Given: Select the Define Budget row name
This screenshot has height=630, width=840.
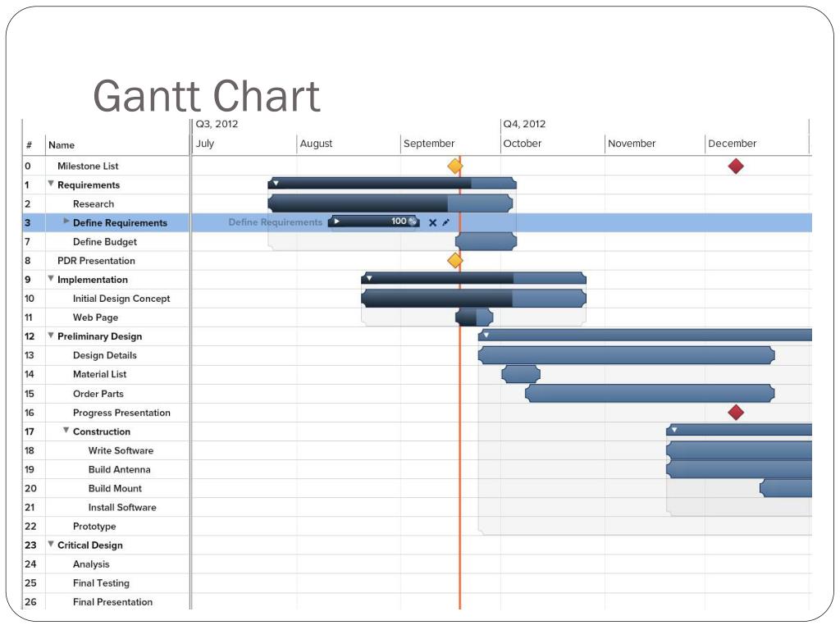Looking at the screenshot, I should pos(104,242).
